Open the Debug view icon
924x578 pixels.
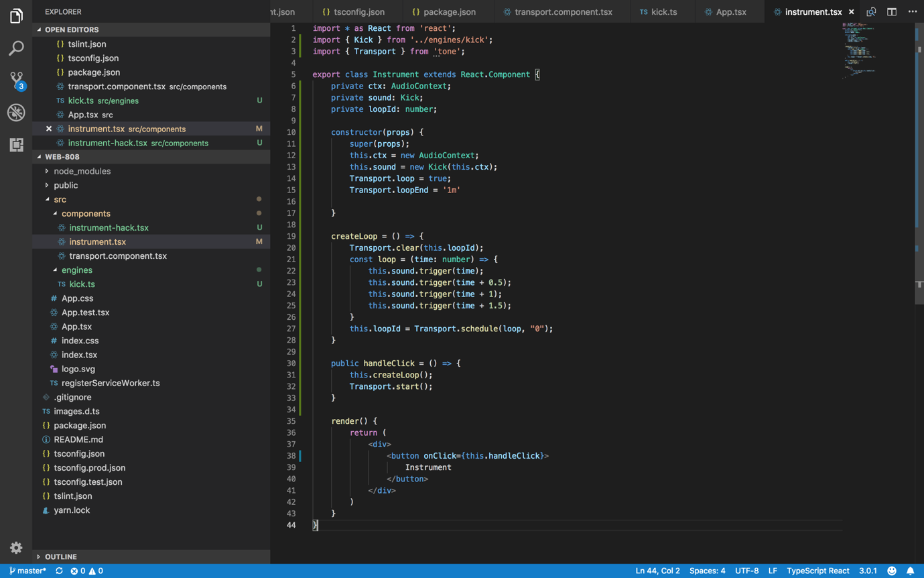coord(16,113)
